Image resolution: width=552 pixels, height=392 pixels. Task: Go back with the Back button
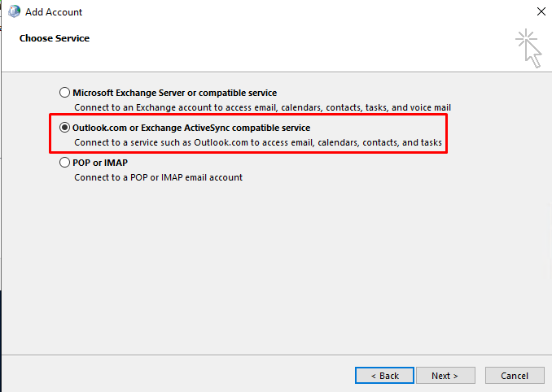pos(384,376)
